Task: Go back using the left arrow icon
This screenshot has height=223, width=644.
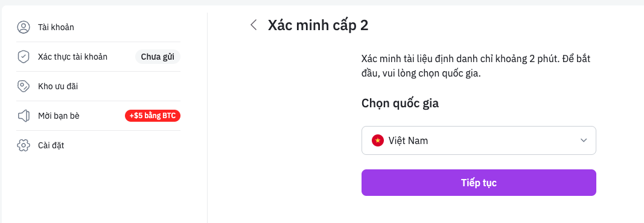Action: (253, 25)
